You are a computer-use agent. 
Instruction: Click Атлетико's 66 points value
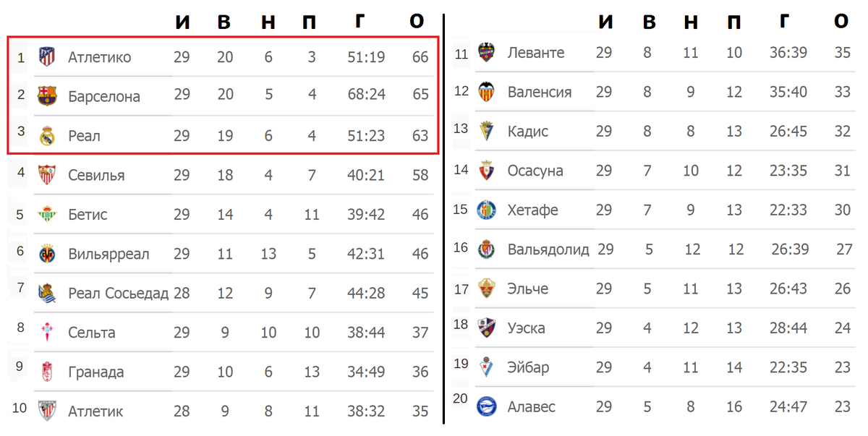click(420, 57)
